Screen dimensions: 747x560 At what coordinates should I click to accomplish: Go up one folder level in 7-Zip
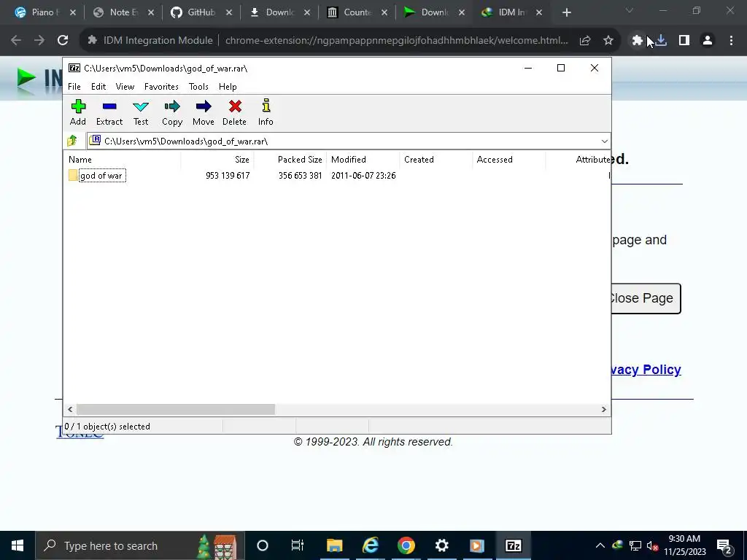tap(72, 141)
